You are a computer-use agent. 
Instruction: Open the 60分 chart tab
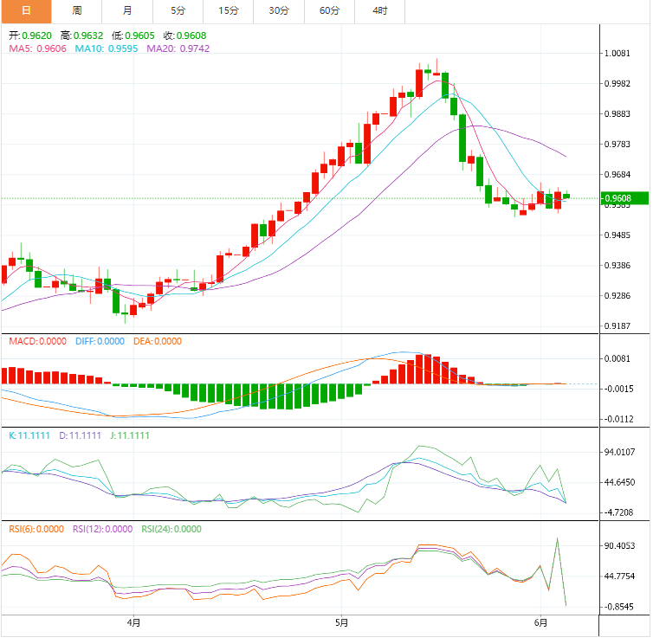click(329, 11)
